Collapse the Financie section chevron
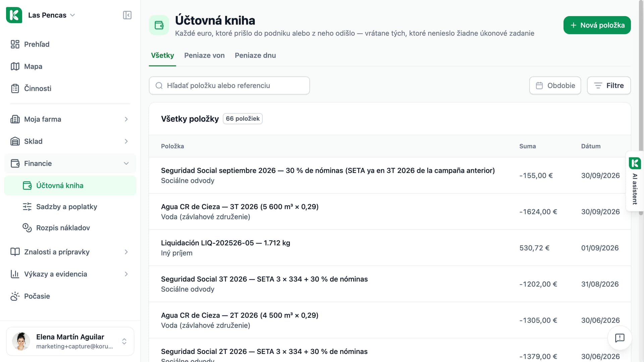This screenshot has width=644, height=362. [x=126, y=164]
